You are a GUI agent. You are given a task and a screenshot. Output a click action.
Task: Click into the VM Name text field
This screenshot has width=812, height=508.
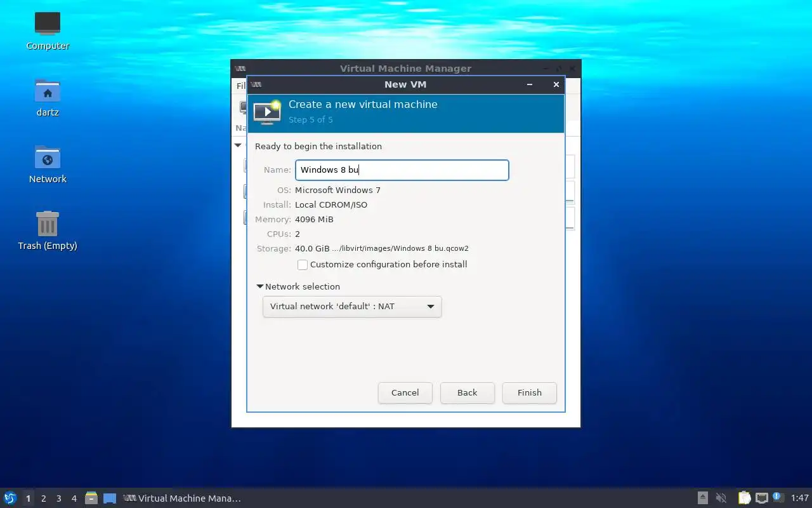tap(402, 170)
